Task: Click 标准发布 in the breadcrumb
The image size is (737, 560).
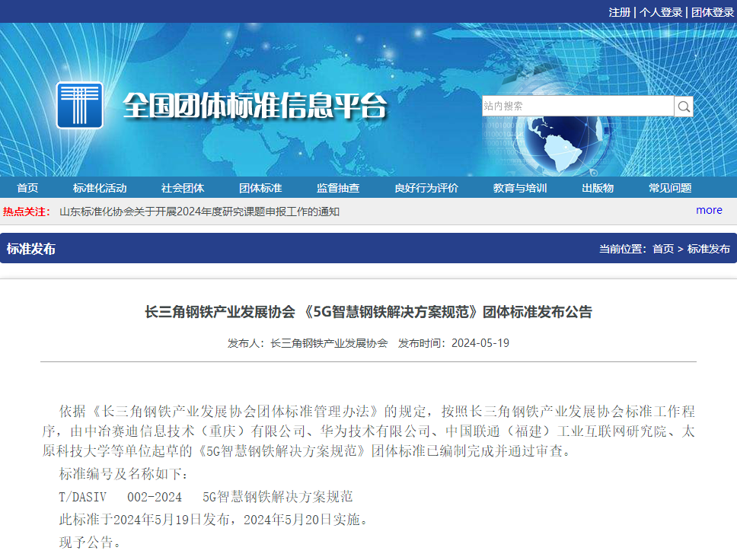Action: (709, 249)
